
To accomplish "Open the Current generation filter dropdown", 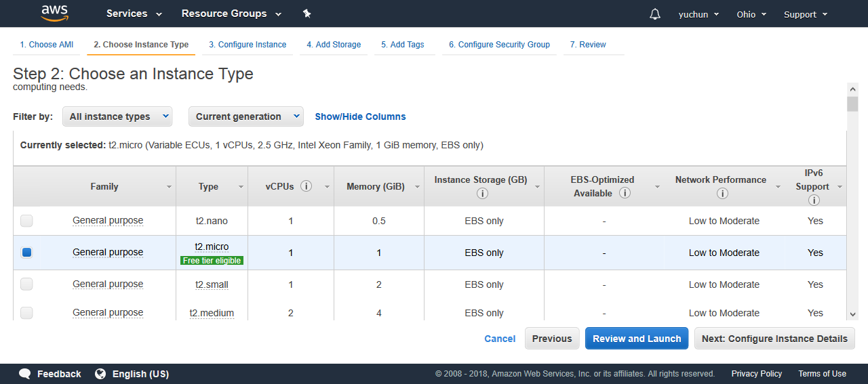I will [246, 116].
